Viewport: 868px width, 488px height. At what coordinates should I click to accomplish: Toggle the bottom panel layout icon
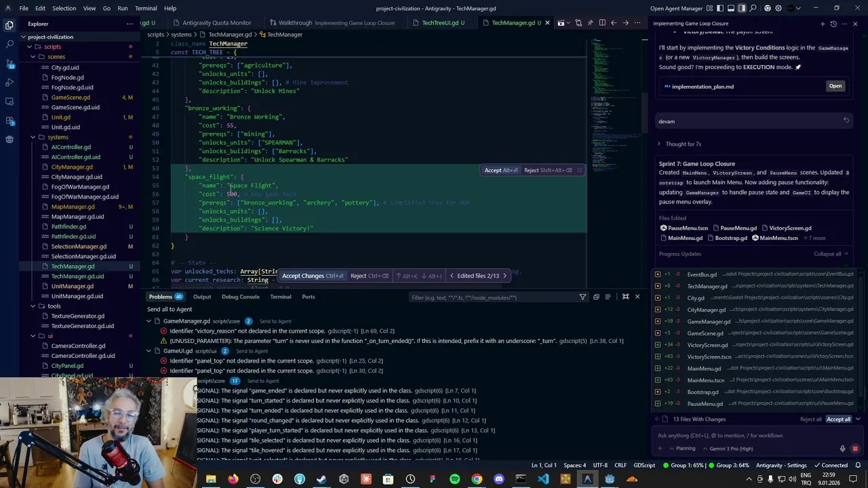point(731,8)
